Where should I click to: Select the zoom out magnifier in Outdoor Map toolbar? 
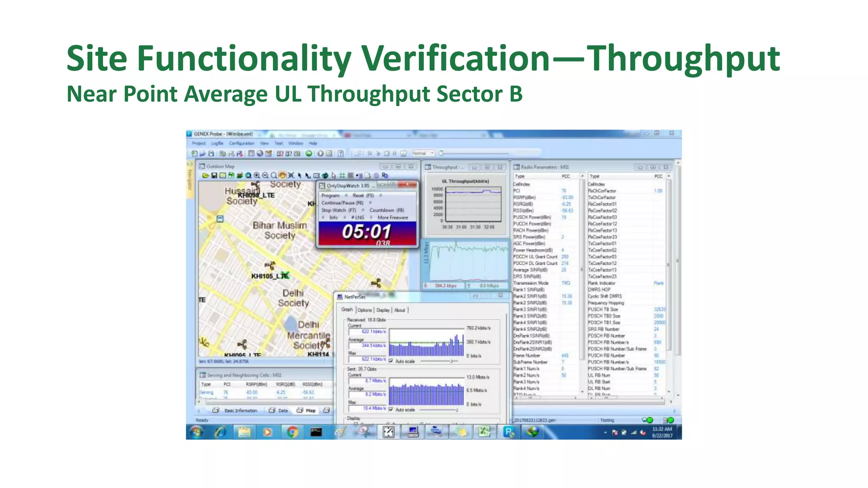[x=265, y=175]
